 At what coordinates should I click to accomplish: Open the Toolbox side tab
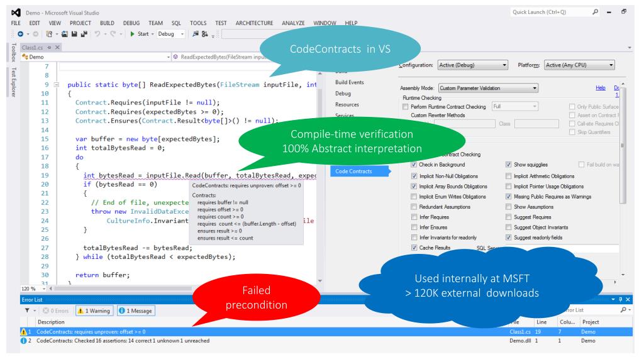pyautogui.click(x=14, y=52)
